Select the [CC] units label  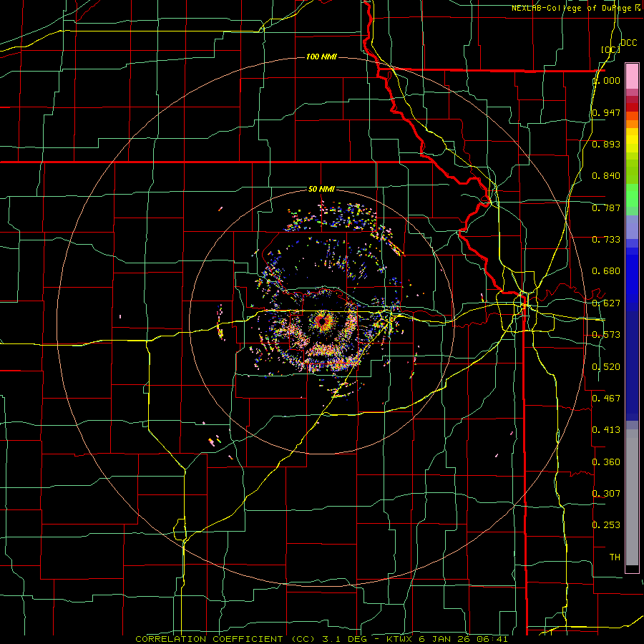[611, 49]
